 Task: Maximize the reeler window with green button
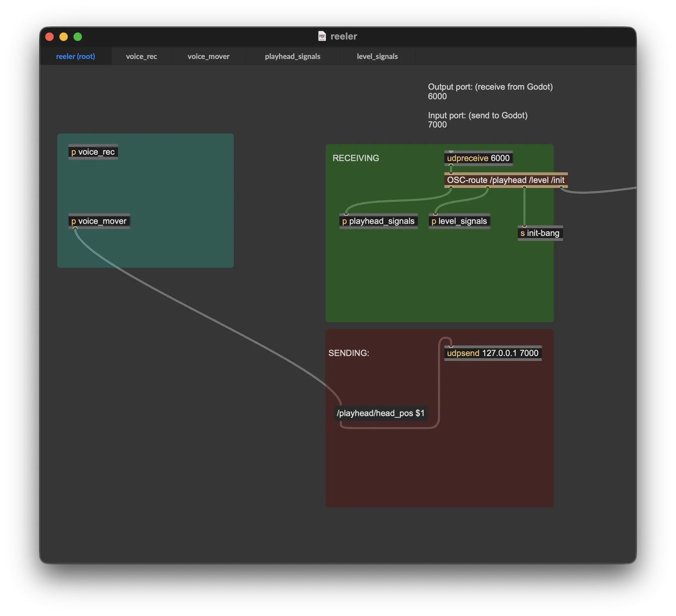click(x=78, y=37)
